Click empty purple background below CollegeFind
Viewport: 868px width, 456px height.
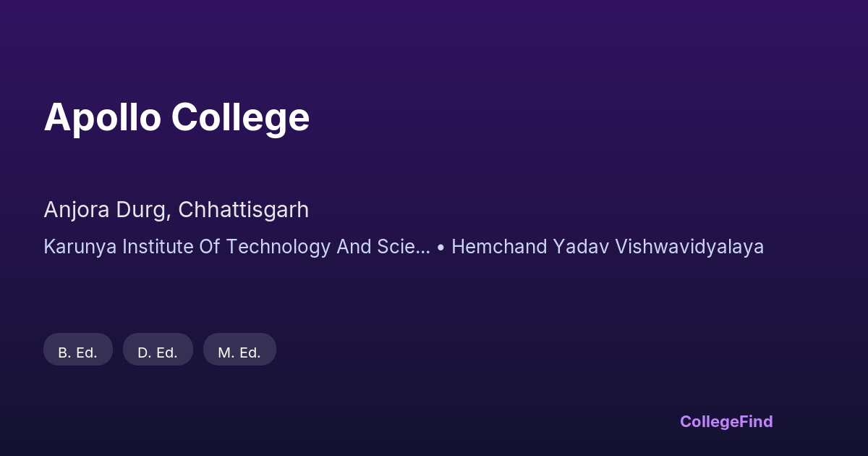click(x=726, y=443)
